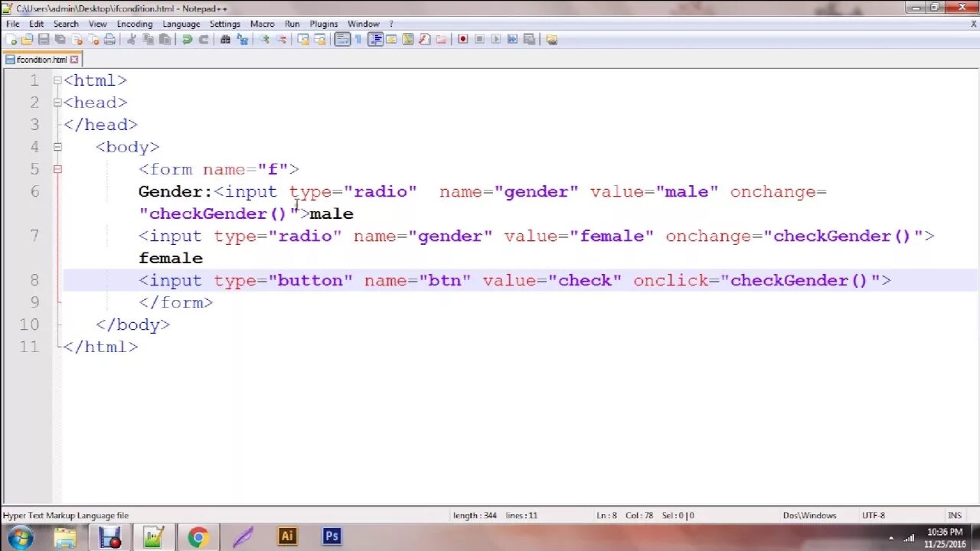The height and width of the screenshot is (551, 980).
Task: Click the Stop Recording macro icon
Action: coord(479,40)
